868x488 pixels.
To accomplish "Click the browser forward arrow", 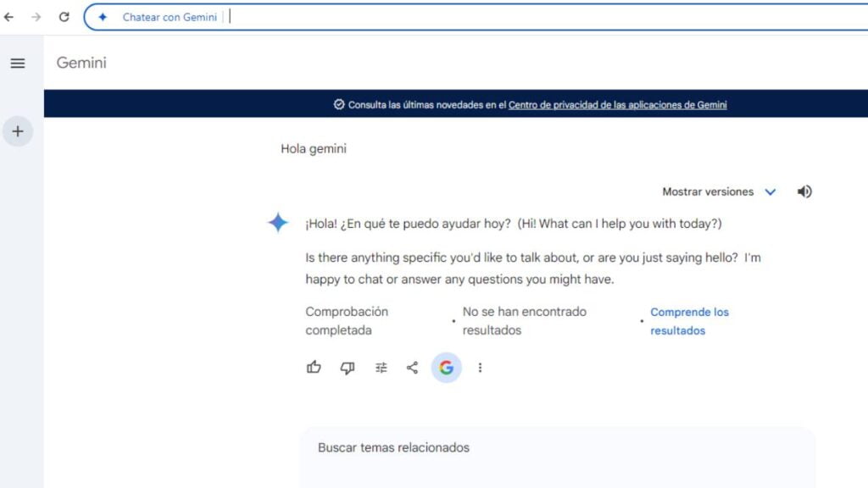I will [x=36, y=17].
